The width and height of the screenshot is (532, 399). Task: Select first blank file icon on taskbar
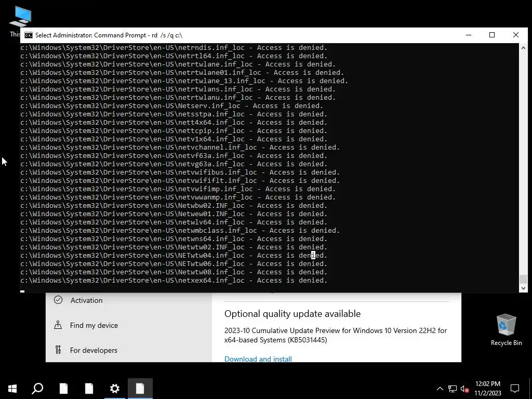(63, 389)
